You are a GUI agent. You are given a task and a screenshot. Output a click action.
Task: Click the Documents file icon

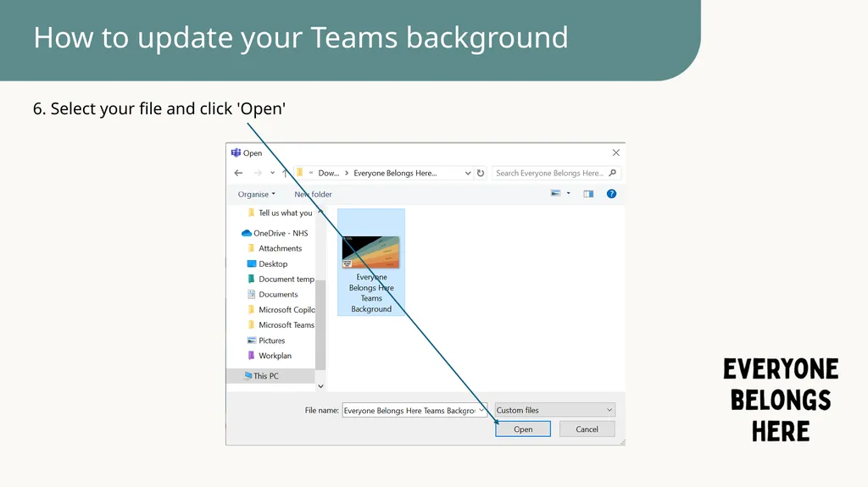(251, 295)
